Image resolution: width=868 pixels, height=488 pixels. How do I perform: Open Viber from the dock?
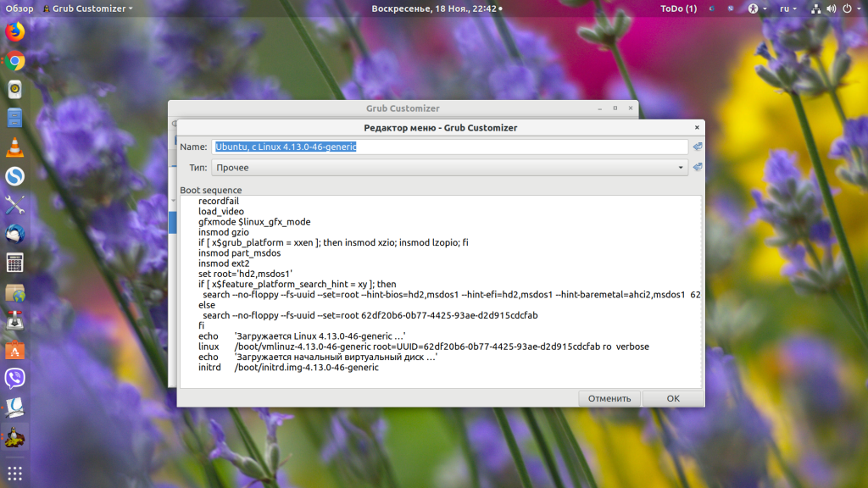(x=14, y=378)
